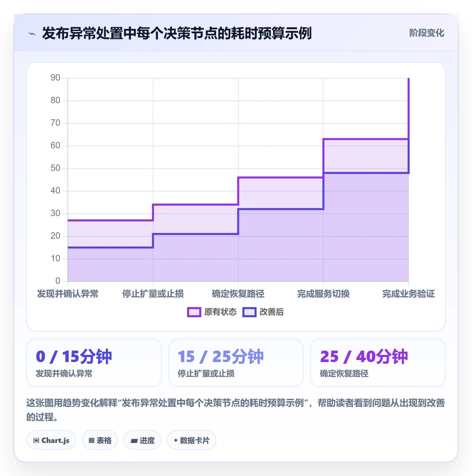Click the 完成业务验证 x-axis label

coord(409,294)
